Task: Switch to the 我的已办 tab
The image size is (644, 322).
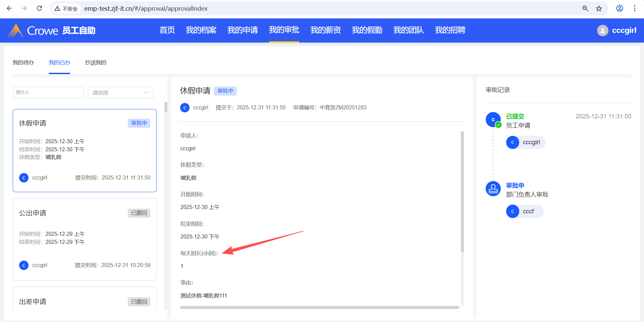Action: click(x=59, y=63)
